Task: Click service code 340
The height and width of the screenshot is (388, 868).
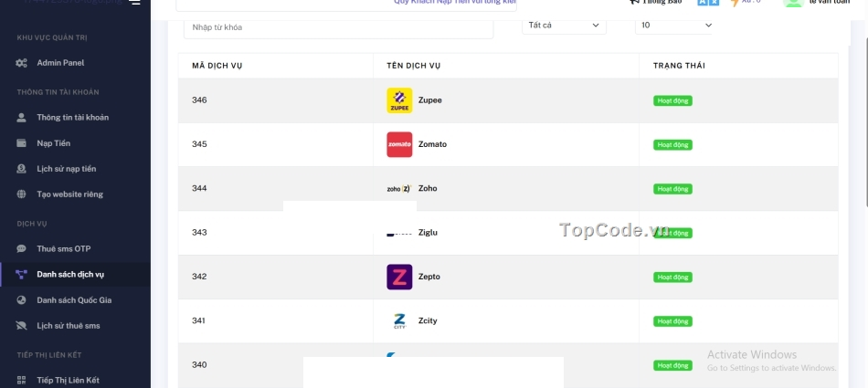Action: (x=199, y=365)
